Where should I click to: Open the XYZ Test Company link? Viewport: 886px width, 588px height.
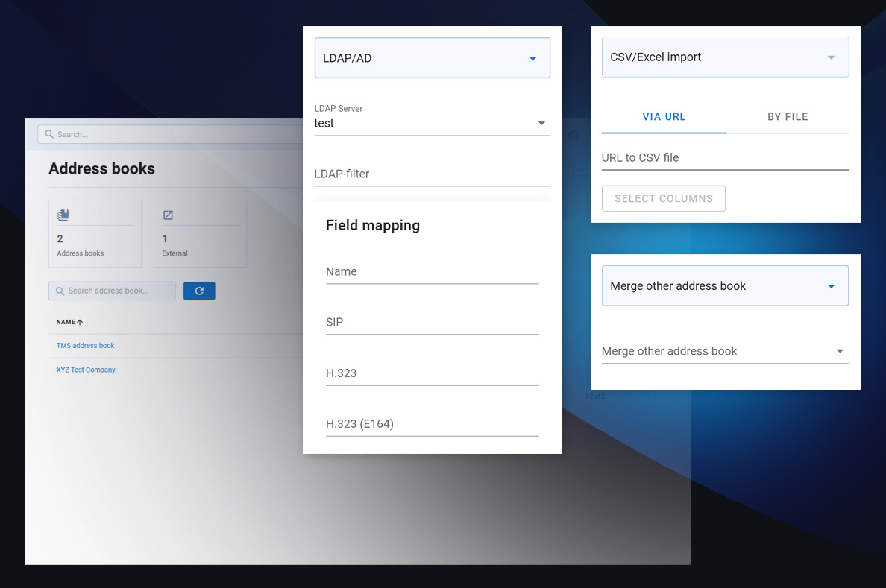tap(86, 370)
